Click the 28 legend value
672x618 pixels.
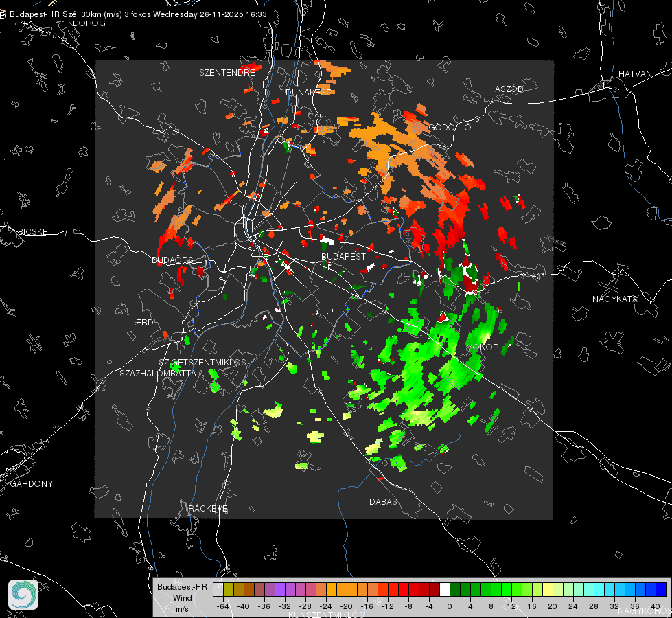(594, 606)
